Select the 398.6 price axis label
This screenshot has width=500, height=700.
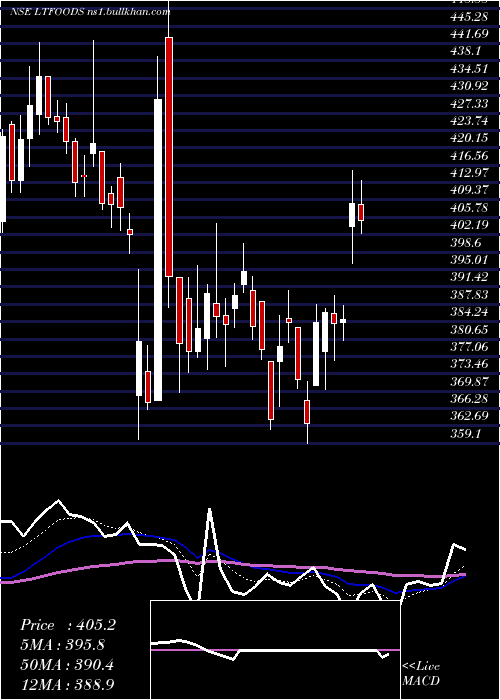click(x=466, y=242)
